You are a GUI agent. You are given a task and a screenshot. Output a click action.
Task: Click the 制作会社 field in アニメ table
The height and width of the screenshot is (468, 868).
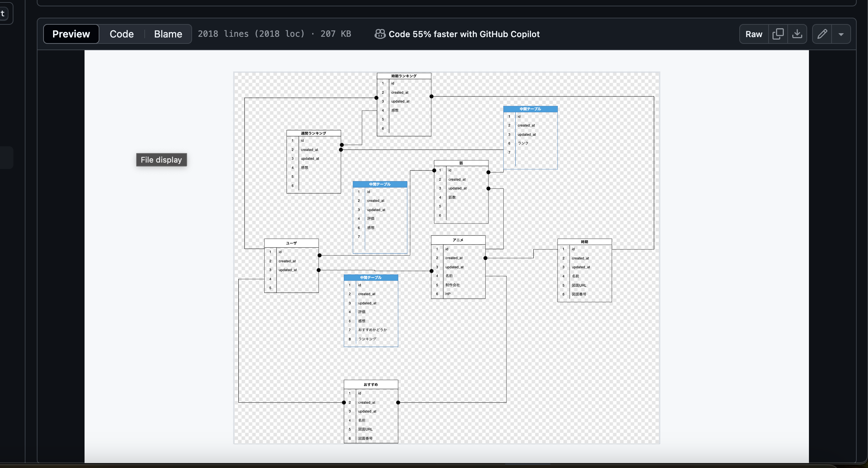point(453,285)
